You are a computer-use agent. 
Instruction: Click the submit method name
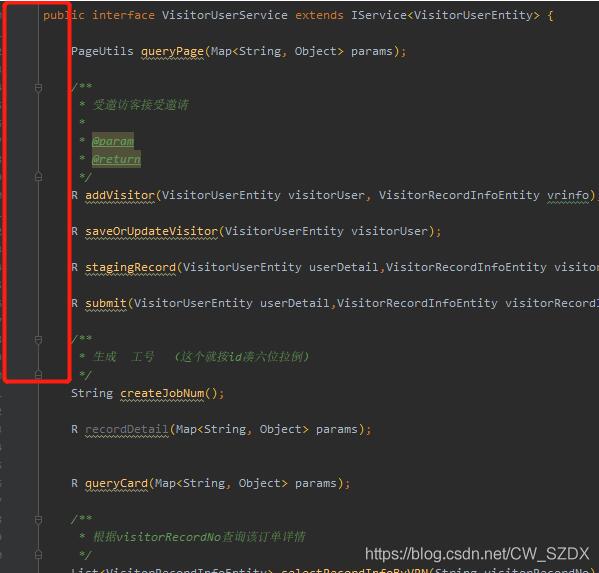[x=106, y=303]
